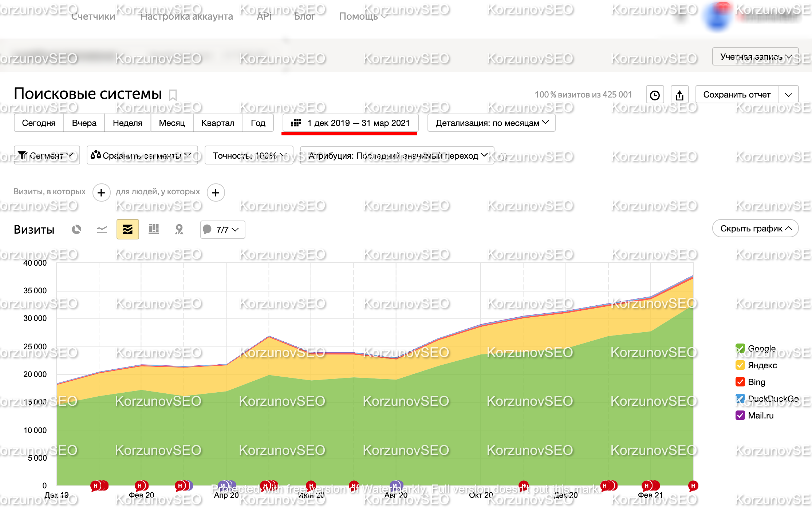This screenshot has width=812, height=508.
Task: Select the stacked area chart icon
Action: [x=128, y=229]
